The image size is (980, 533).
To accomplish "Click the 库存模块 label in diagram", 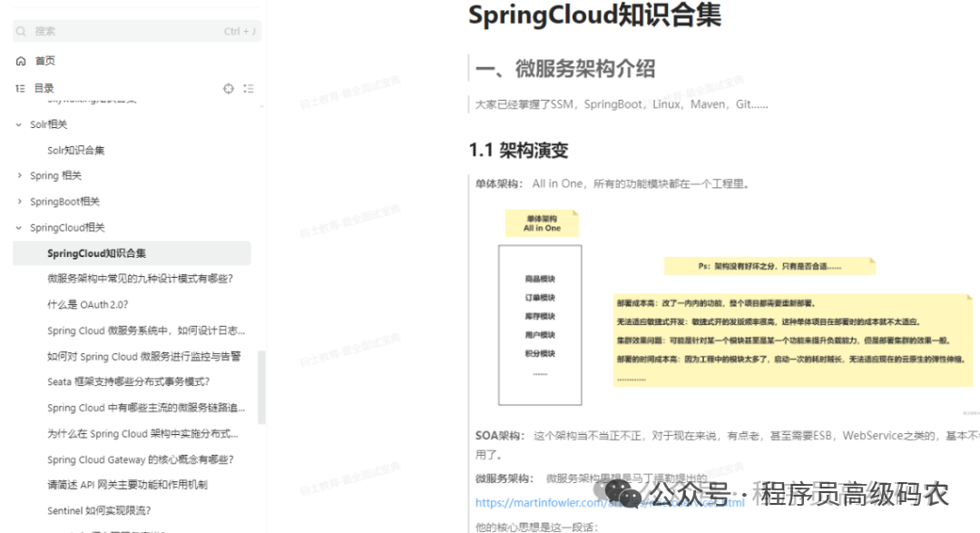I will click(x=540, y=317).
